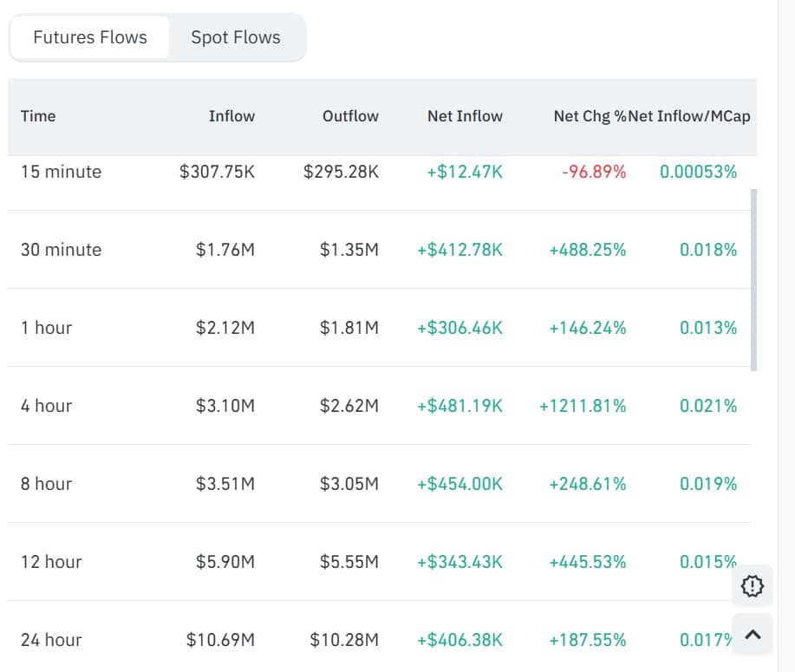Screen dimensions: 795x672
Task: Select the Time column header
Action: click(x=38, y=115)
